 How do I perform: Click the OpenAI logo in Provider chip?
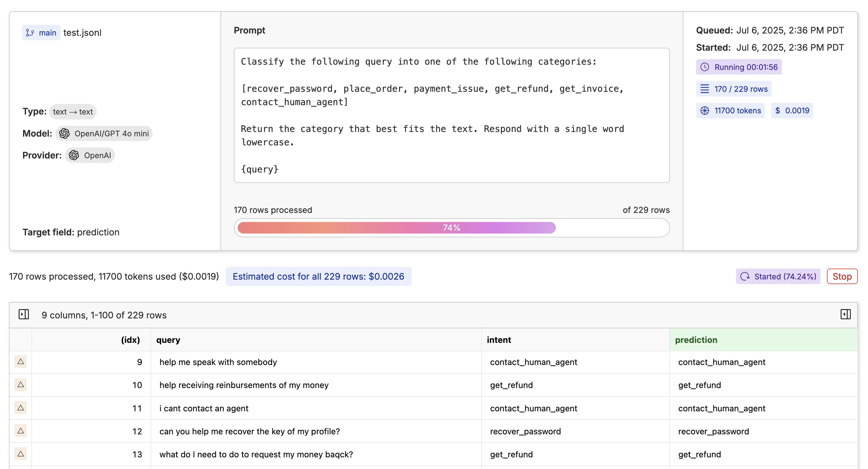tap(74, 155)
